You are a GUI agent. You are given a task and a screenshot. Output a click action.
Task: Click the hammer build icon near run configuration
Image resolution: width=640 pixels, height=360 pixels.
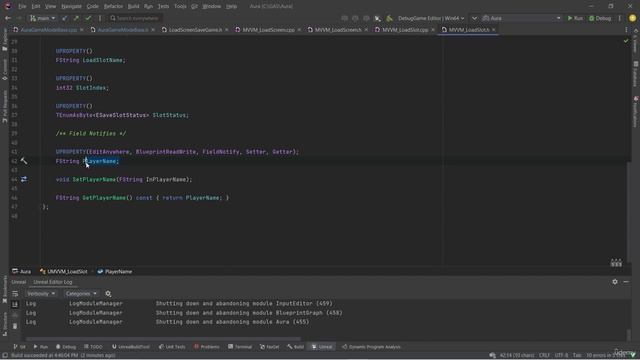[389, 18]
